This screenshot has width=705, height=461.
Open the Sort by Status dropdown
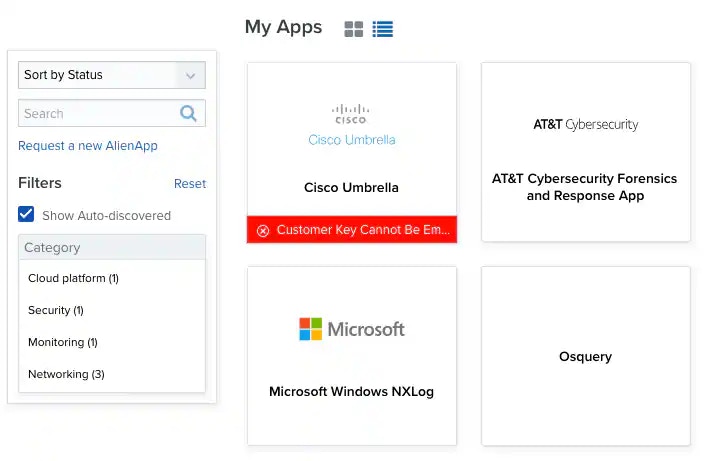(112, 75)
